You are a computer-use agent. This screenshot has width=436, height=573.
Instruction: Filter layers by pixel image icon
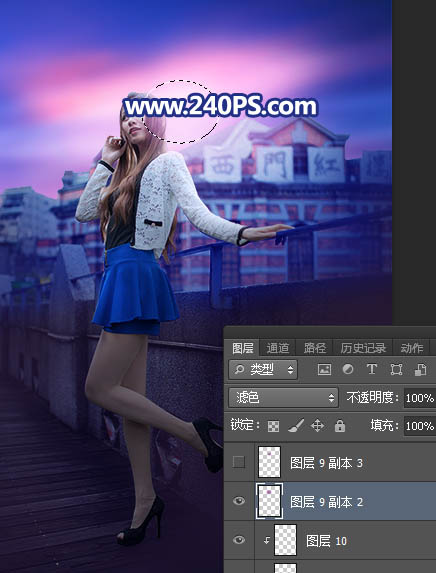click(x=324, y=369)
